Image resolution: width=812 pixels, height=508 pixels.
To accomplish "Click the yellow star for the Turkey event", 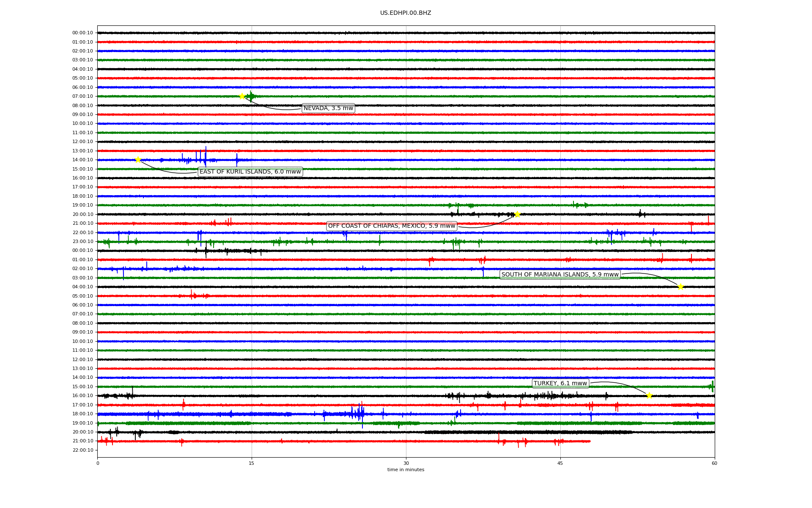I will click(x=649, y=395).
